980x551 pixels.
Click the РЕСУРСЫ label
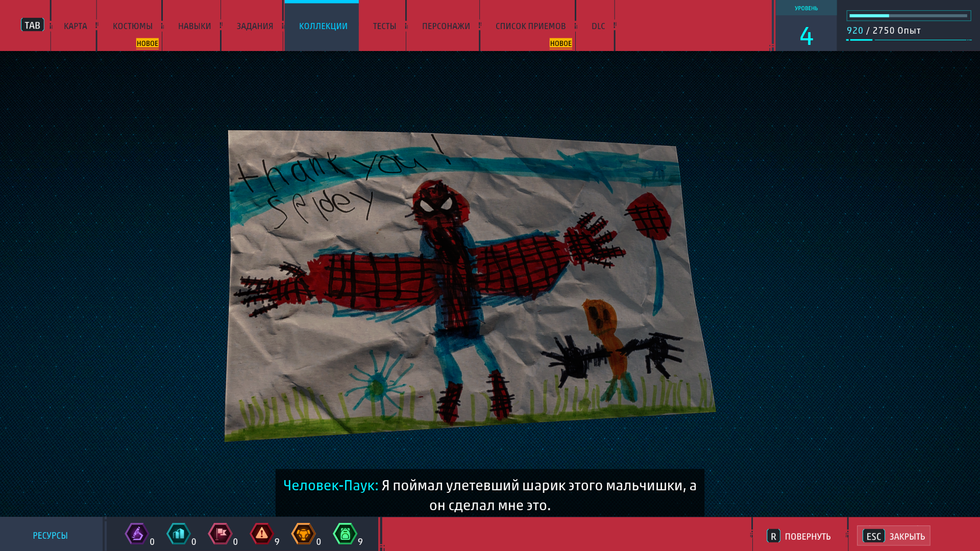click(x=50, y=535)
